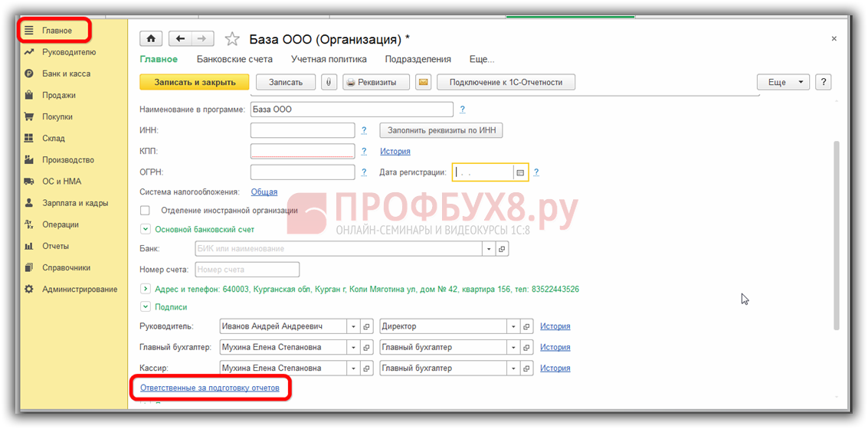Switch to the Банковские счета tab
Image resolution: width=868 pixels, height=429 pixels.
coord(234,59)
